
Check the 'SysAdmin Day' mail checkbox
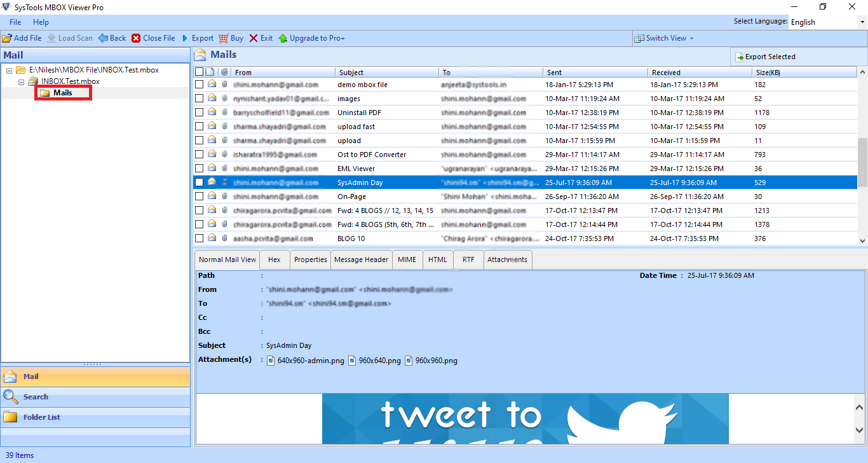click(x=200, y=182)
